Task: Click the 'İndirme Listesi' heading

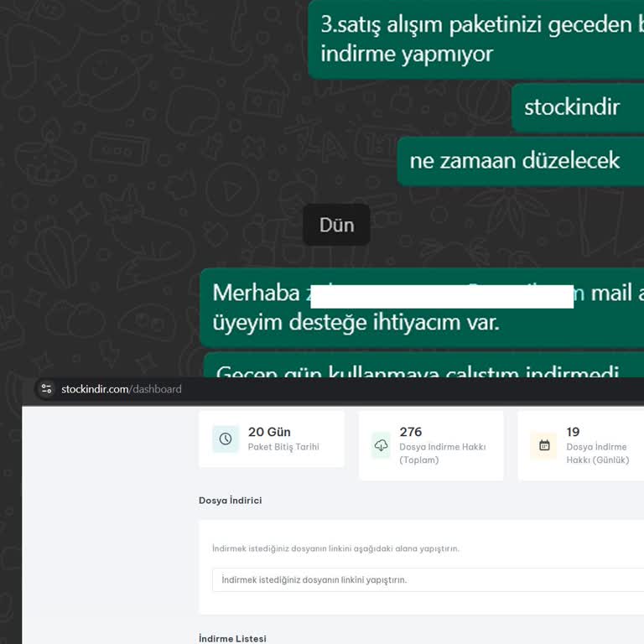Action: 232,638
